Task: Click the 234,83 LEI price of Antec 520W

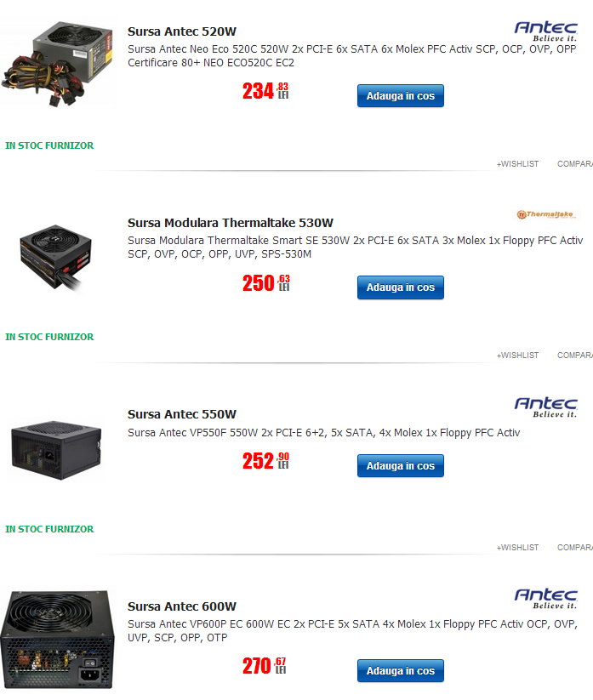Action: 265,91
